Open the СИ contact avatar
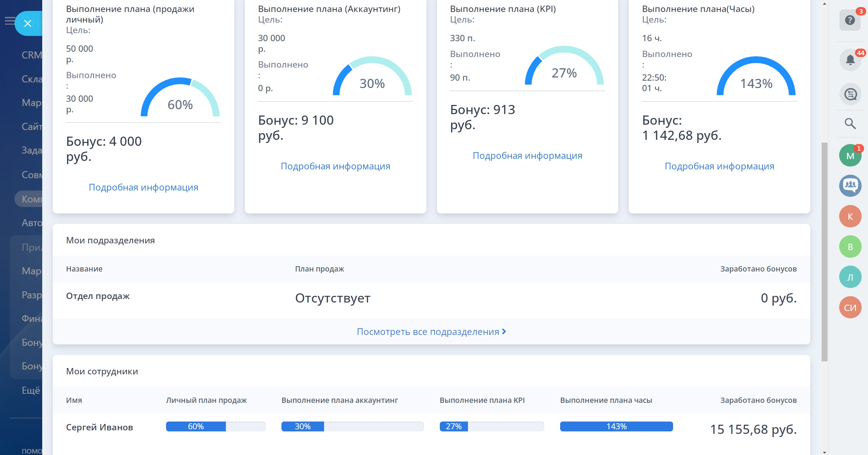The image size is (868, 455). point(850,307)
